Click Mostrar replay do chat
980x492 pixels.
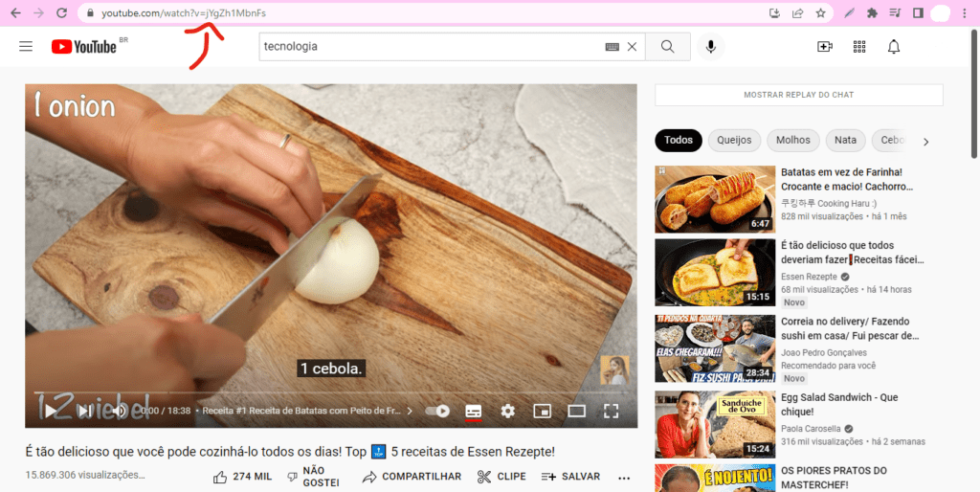[799, 95]
